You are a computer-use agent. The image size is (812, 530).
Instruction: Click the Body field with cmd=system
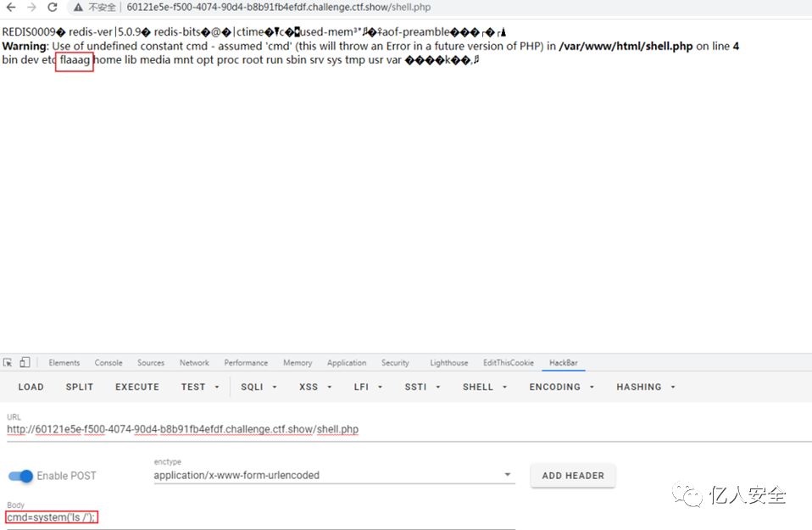coord(261,517)
